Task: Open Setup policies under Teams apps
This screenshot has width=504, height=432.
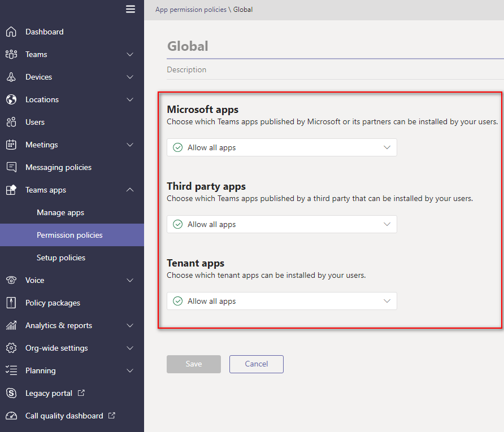Action: pyautogui.click(x=61, y=258)
